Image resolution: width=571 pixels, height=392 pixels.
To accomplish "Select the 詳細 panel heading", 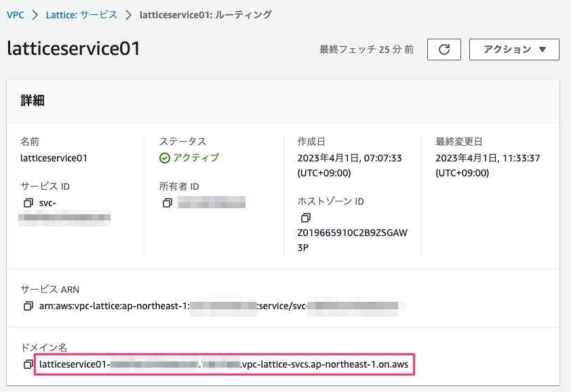I will tap(33, 100).
